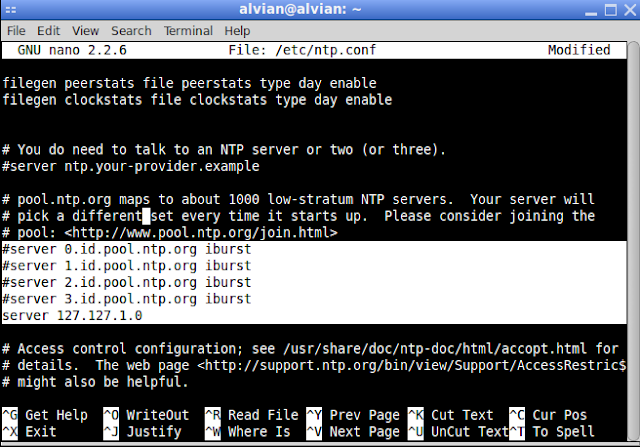Click the 'alvian@alvian: ~' window title
This screenshot has height=447, width=640.
(x=300, y=9)
